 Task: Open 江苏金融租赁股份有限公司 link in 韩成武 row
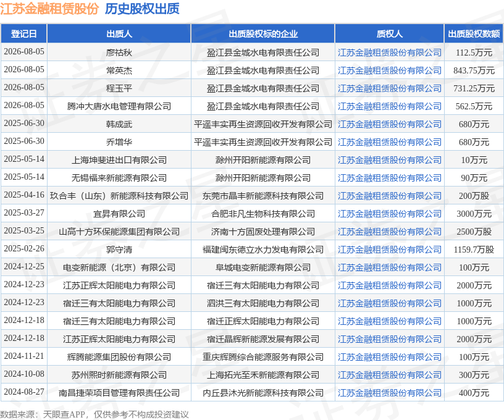tap(390, 124)
